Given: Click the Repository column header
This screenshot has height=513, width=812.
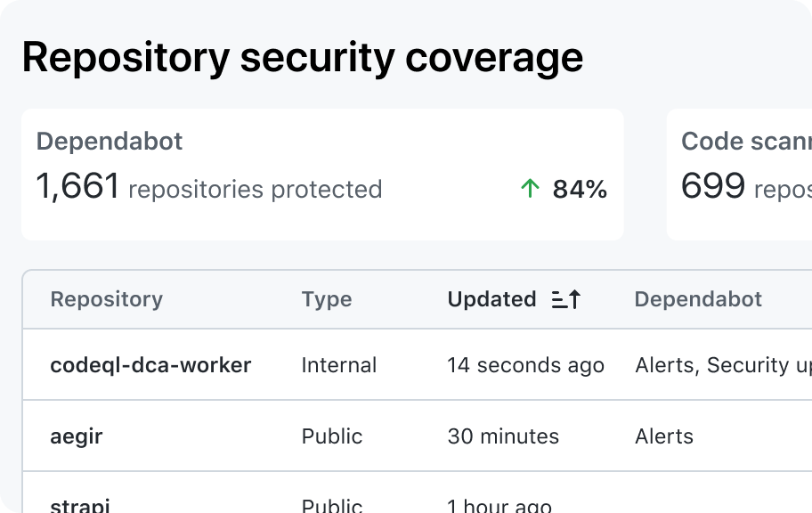Looking at the screenshot, I should [107, 299].
